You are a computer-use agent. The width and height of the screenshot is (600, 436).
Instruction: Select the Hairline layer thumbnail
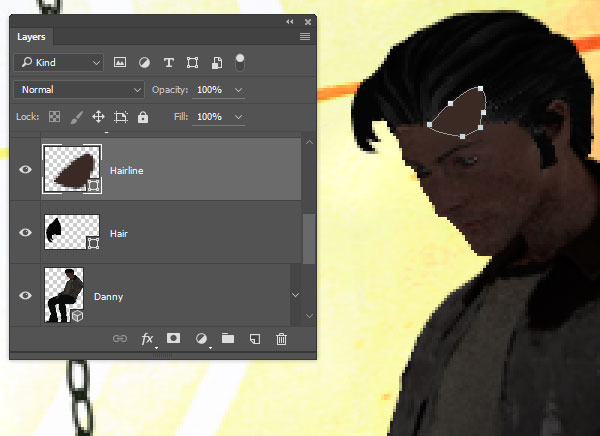[72, 169]
